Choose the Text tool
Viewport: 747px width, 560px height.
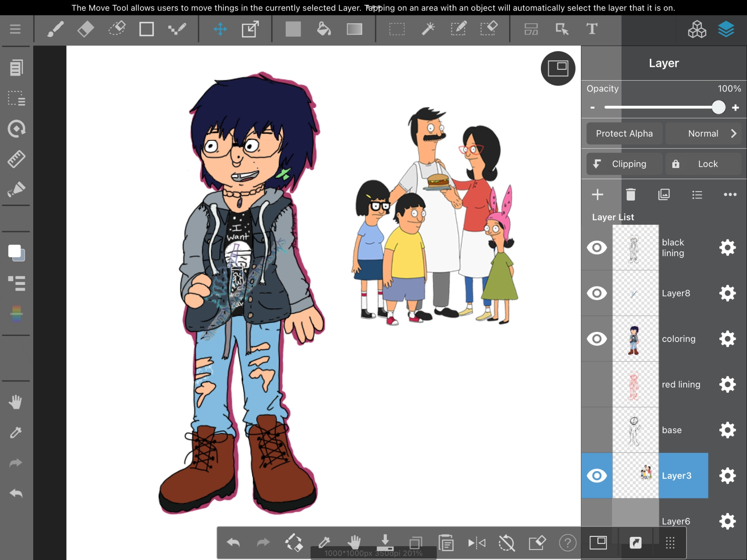pos(592,29)
